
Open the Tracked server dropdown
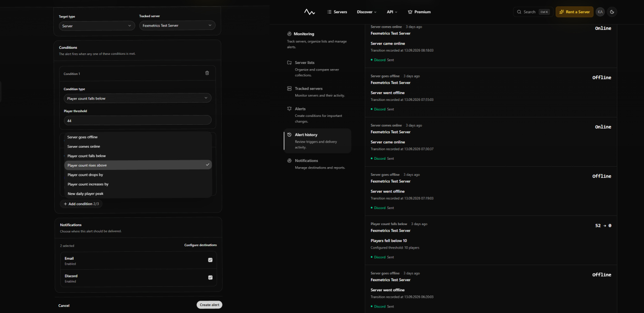(x=177, y=25)
